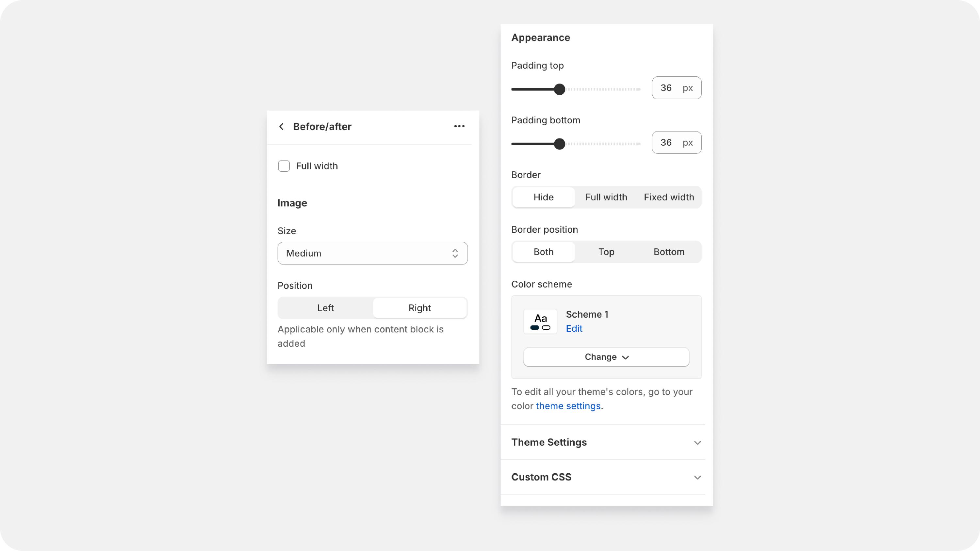Select Fixed width for Border
Image resolution: width=980 pixels, height=551 pixels.
669,197
